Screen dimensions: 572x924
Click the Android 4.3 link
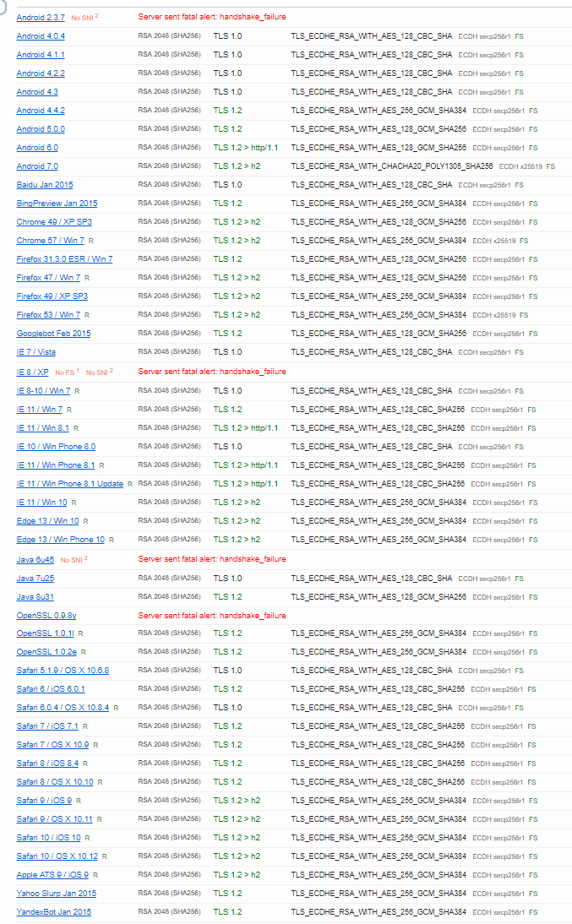pos(37,92)
